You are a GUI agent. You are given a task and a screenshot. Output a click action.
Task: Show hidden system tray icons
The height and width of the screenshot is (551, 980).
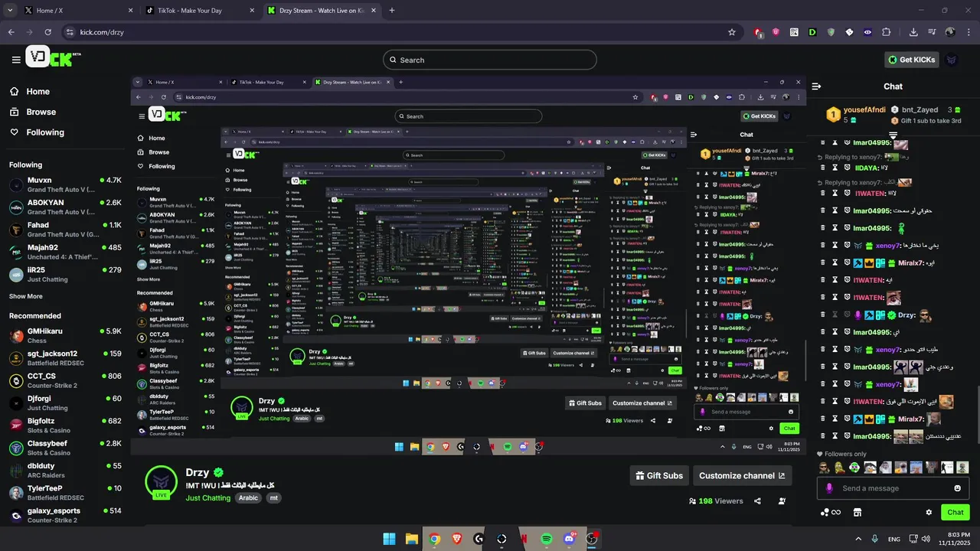857,539
